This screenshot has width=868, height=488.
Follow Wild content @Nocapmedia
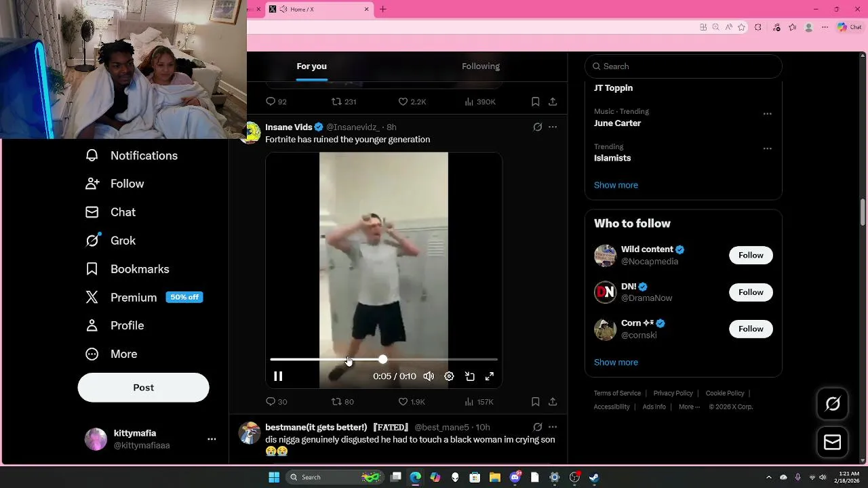[x=751, y=256]
